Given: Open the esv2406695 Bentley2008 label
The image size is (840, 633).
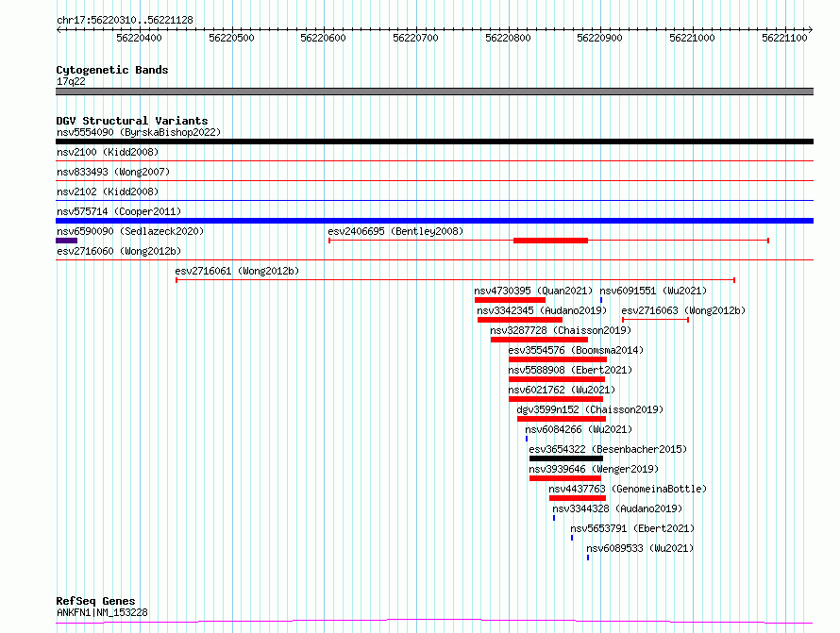Looking at the screenshot, I should click(x=395, y=231).
